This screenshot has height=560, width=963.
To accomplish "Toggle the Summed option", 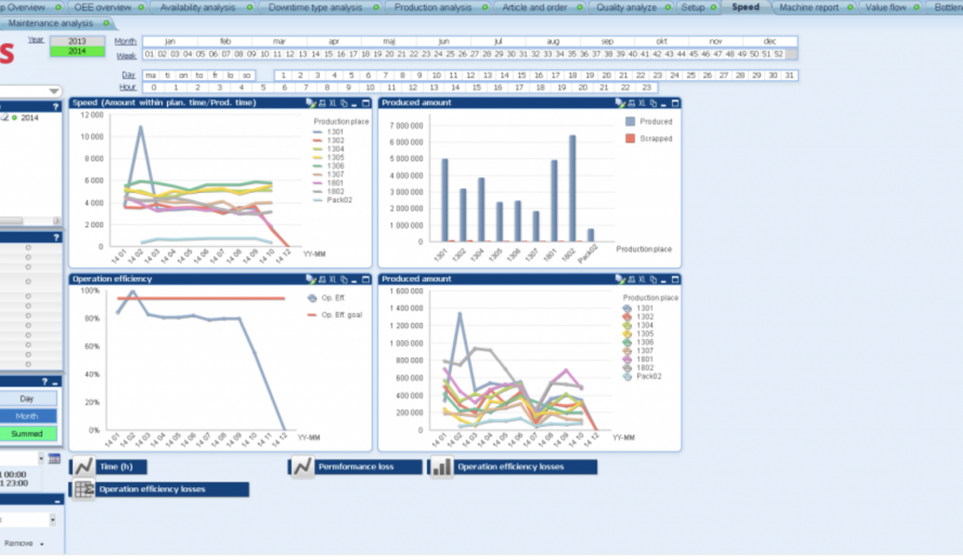I will pos(27,433).
